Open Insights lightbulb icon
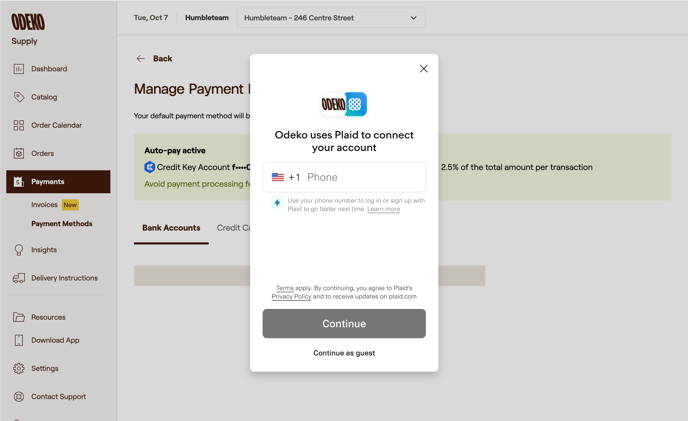The image size is (688, 421). tap(19, 250)
